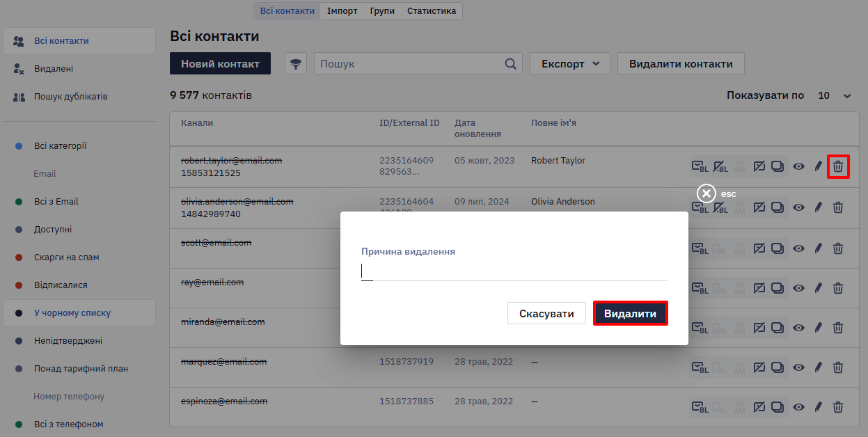Click the Повне ім'я column header

tap(553, 123)
